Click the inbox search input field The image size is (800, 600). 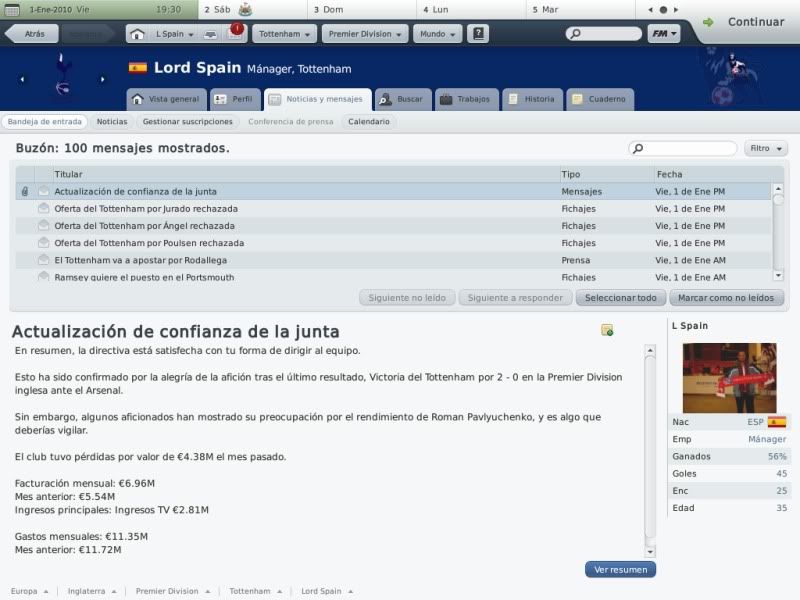coord(683,148)
